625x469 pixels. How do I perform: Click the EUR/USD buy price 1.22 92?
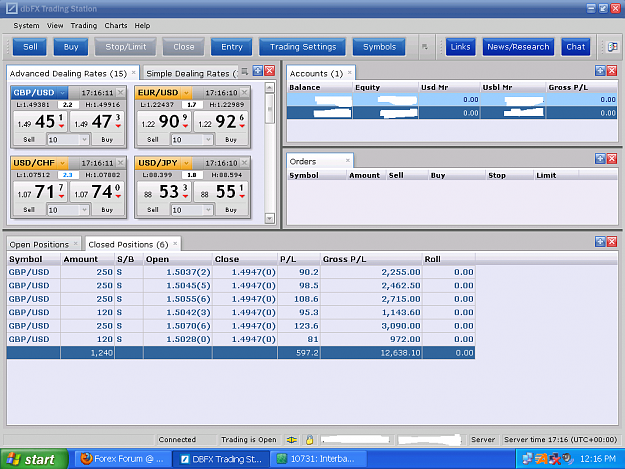pyautogui.click(x=221, y=122)
